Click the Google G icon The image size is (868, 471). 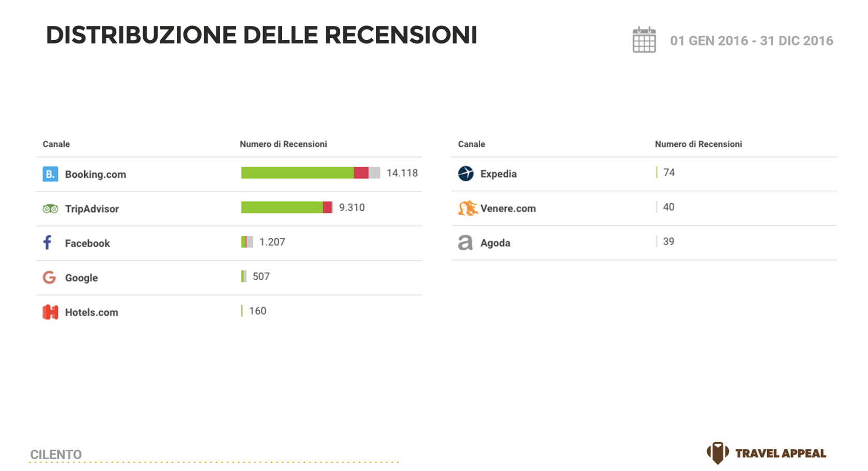point(49,278)
